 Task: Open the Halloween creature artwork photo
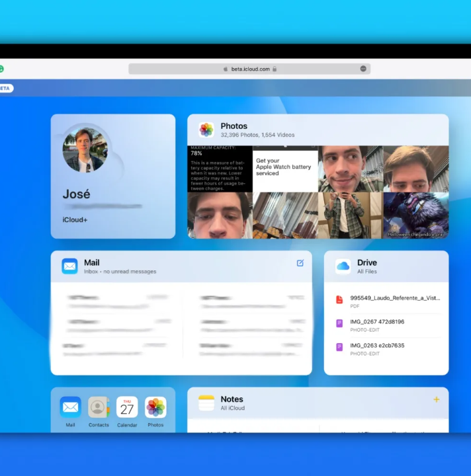coord(416,216)
